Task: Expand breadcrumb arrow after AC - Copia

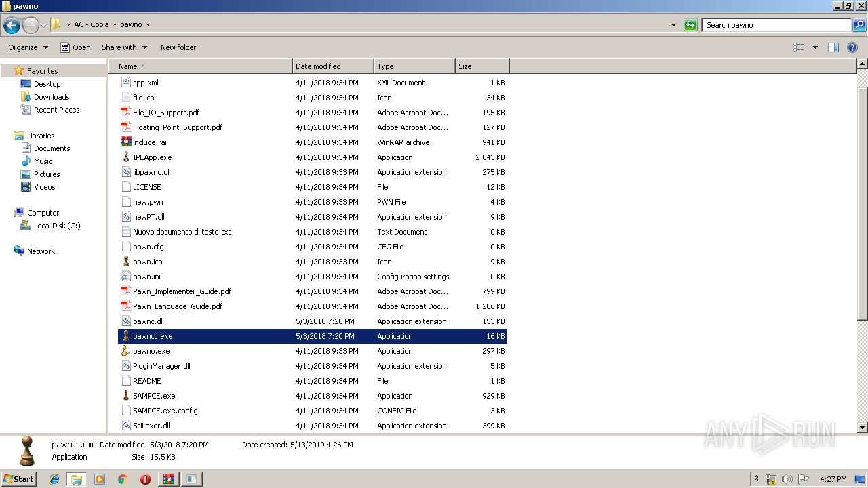Action: tap(115, 25)
